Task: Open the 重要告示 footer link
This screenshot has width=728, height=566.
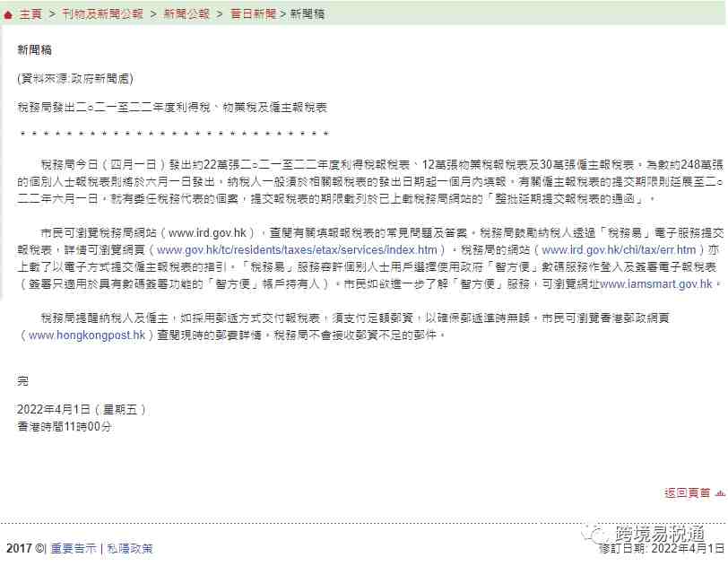Action: point(74,548)
